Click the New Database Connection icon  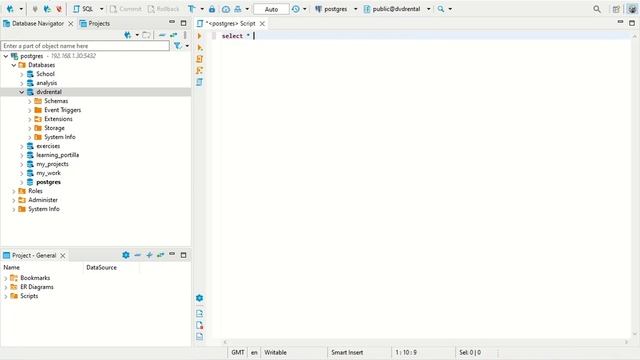11,9
